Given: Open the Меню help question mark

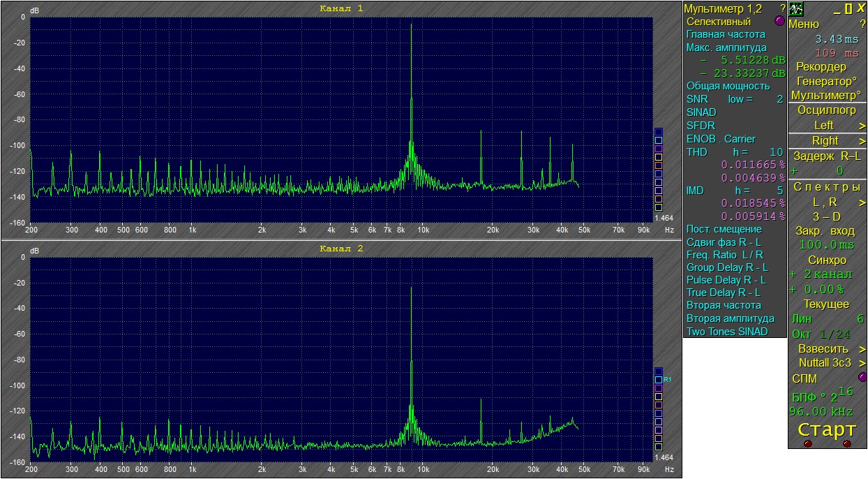Looking at the screenshot, I should [862, 24].
